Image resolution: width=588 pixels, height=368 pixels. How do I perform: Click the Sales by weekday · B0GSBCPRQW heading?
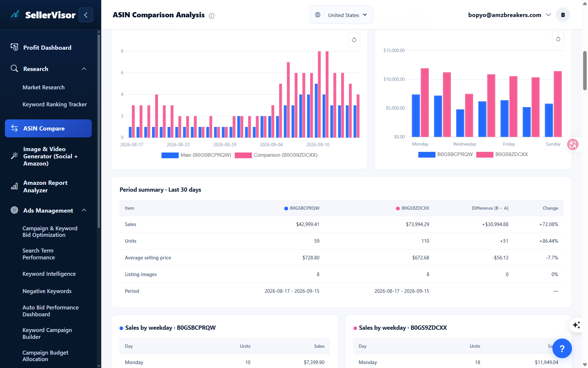point(171,328)
